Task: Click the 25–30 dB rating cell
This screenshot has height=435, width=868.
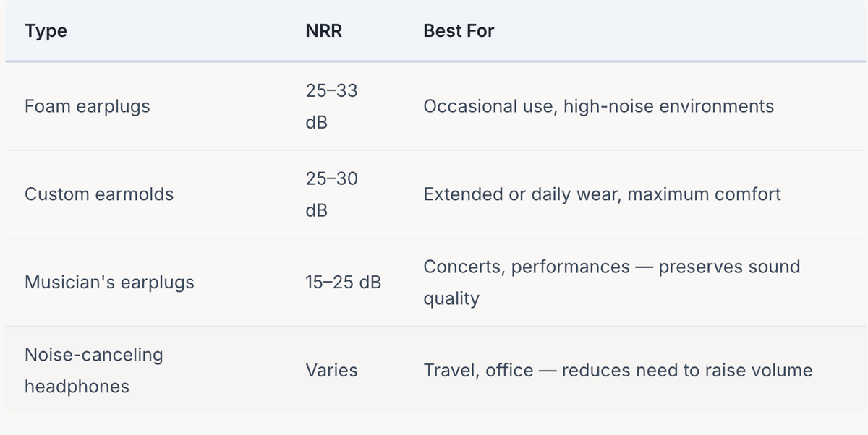Action: click(x=331, y=194)
